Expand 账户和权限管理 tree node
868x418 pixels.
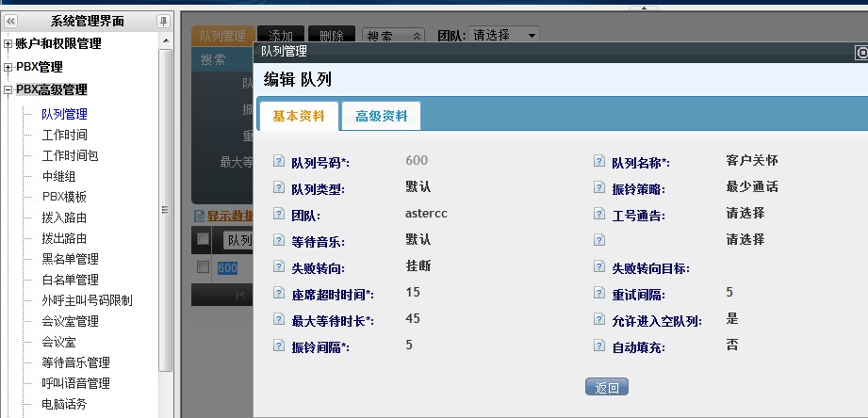point(8,43)
